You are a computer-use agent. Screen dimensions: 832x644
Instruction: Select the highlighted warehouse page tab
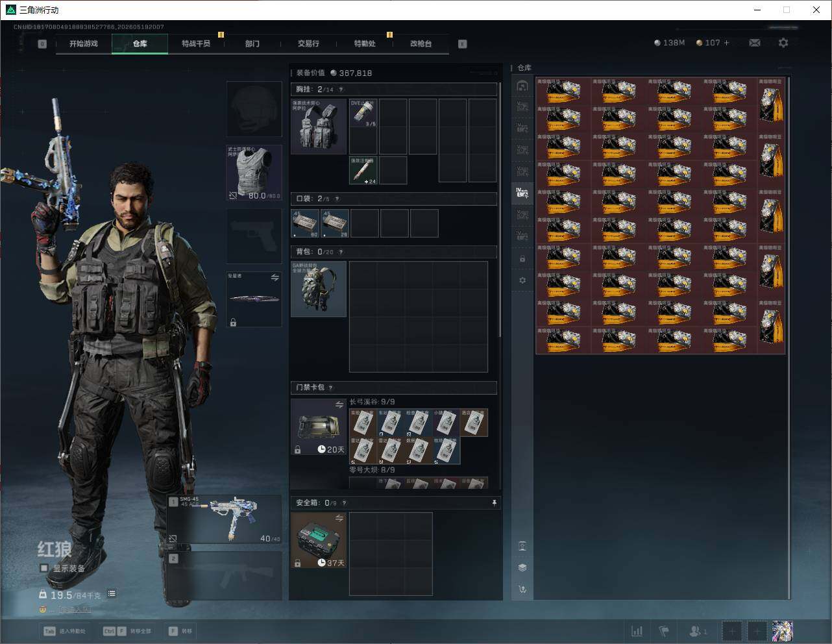tap(522, 193)
